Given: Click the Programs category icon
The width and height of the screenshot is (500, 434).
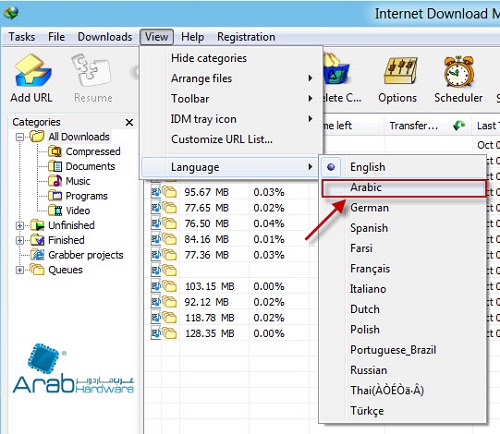Looking at the screenshot, I should (x=55, y=196).
